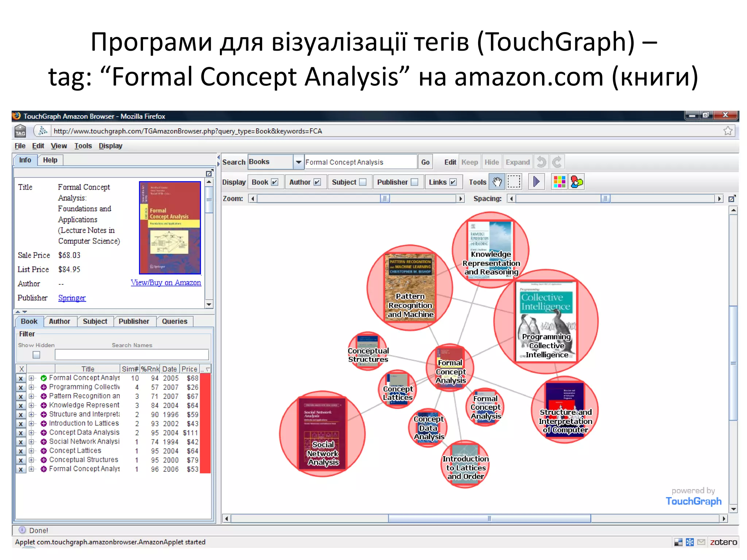Viewport: 747px width, 560px height.
Task: Open the File menu
Action: (20, 146)
